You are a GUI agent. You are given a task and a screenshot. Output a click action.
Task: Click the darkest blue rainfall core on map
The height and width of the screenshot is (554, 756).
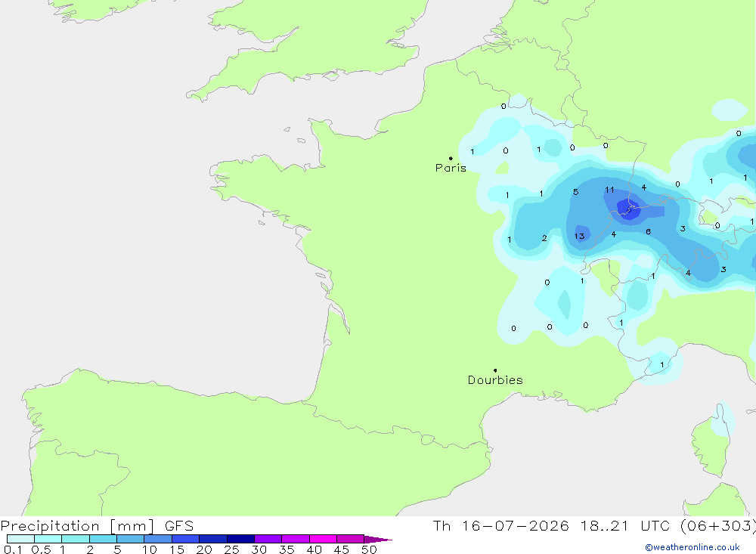coord(629,209)
